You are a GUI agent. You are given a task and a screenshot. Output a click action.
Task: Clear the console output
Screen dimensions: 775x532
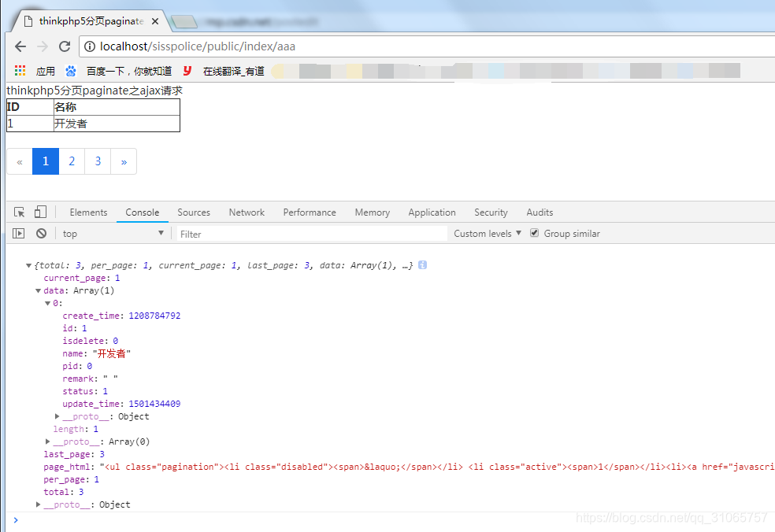click(x=42, y=233)
